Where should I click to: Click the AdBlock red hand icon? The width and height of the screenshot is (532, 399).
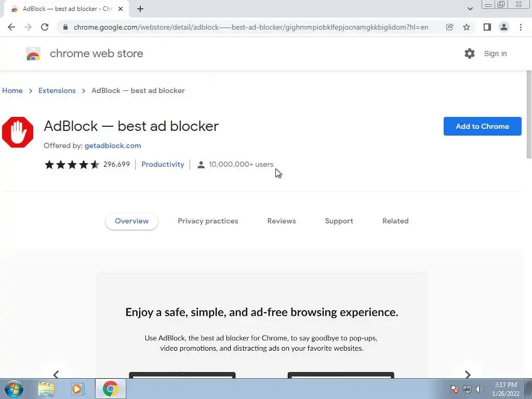(x=18, y=132)
